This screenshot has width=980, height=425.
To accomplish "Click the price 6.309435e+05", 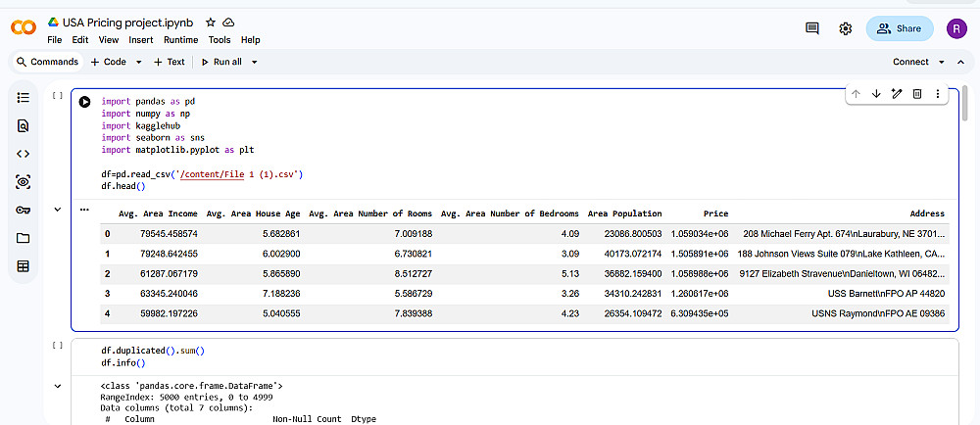I will (x=700, y=314).
